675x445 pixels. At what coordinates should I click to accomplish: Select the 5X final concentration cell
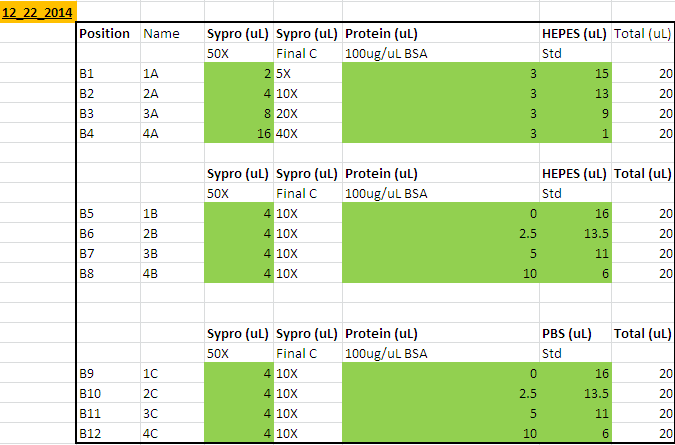point(307,73)
